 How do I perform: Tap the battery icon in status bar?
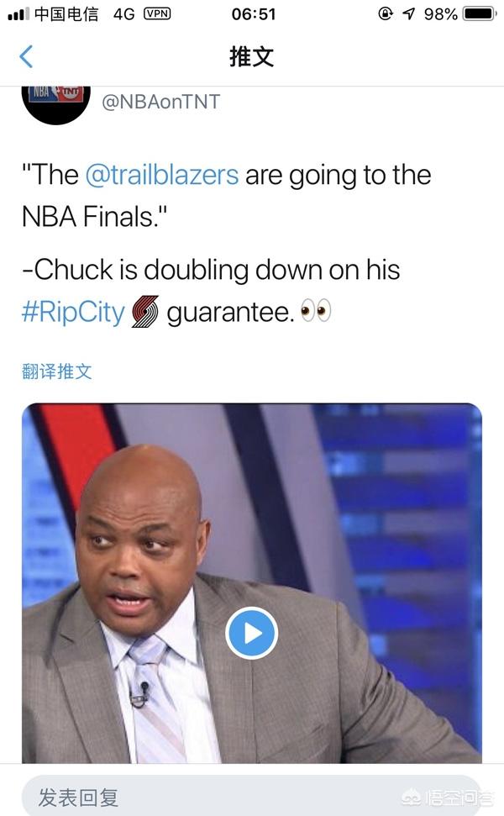479,13
